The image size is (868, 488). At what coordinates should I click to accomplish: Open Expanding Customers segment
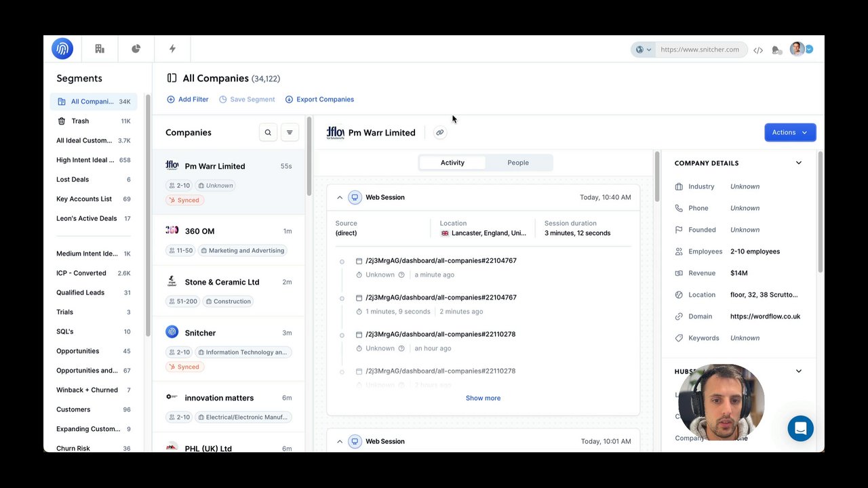coord(94,429)
